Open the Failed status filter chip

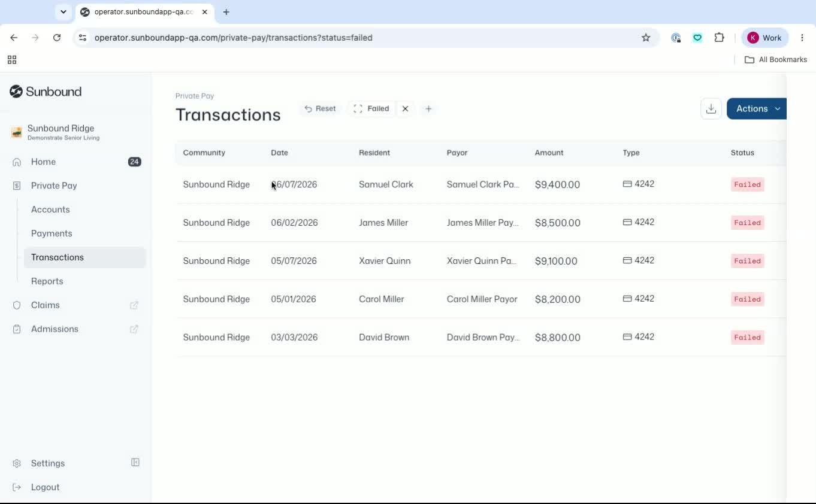tap(372, 109)
